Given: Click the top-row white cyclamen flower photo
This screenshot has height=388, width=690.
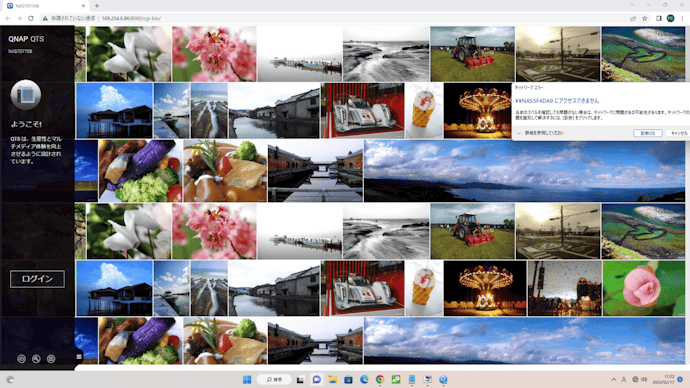Looking at the screenshot, I should [x=128, y=54].
